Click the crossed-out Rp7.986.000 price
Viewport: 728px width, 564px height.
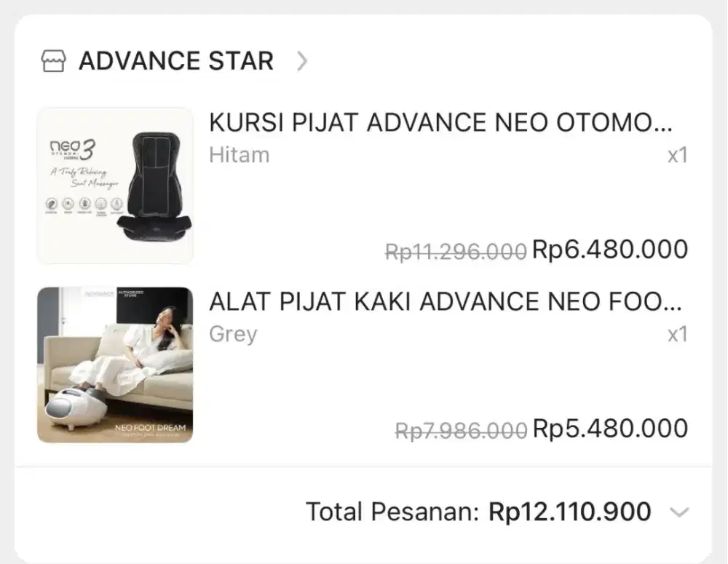pos(461,428)
